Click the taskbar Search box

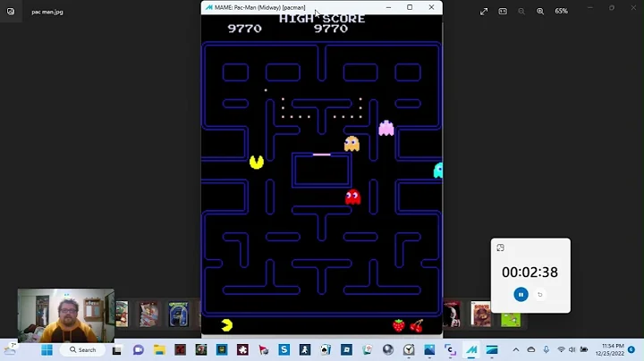pyautogui.click(x=82, y=350)
